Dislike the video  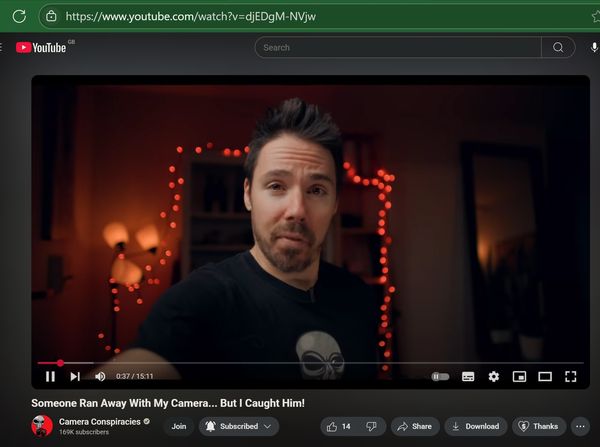[x=371, y=426]
